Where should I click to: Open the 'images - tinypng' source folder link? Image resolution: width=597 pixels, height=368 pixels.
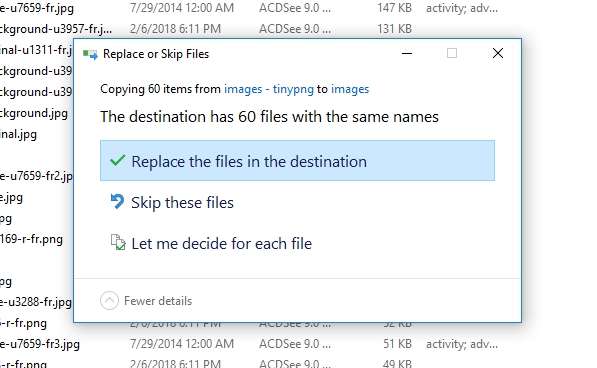tap(269, 89)
